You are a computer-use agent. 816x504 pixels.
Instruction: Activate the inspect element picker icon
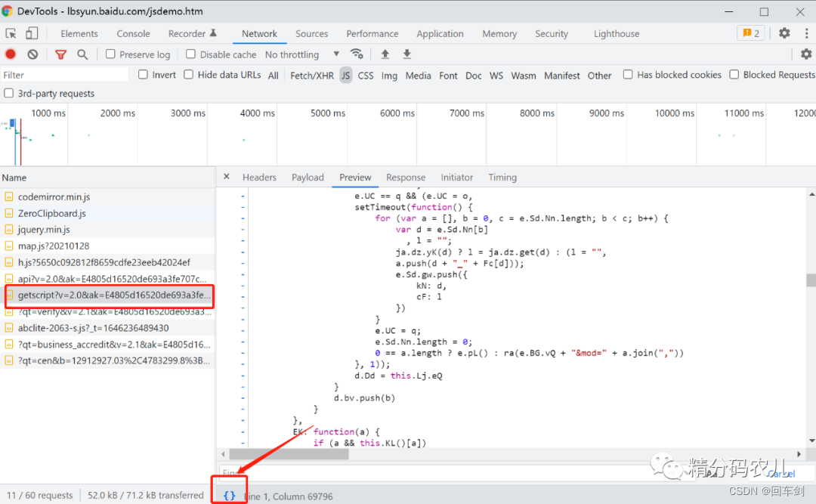(x=11, y=34)
